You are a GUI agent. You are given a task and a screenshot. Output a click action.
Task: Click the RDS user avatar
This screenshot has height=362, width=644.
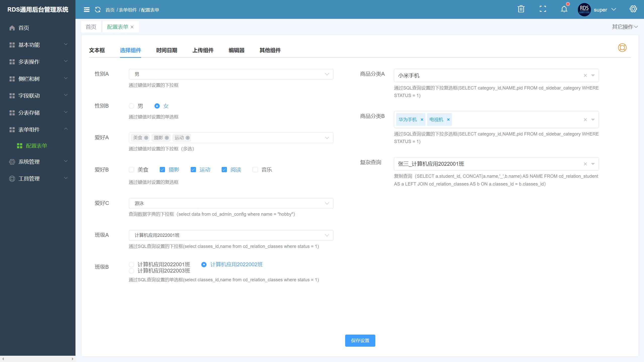(x=584, y=10)
